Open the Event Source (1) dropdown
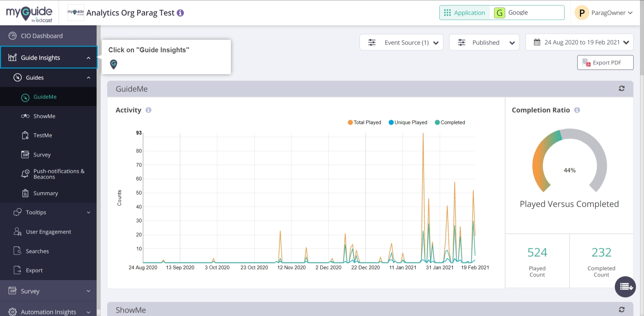644x316 pixels. pyautogui.click(x=401, y=42)
